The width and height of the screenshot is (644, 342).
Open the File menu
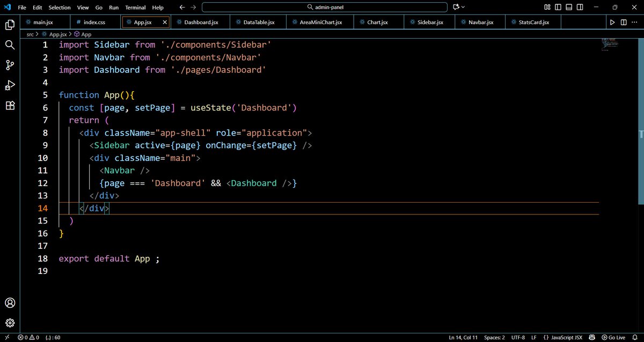(22, 8)
